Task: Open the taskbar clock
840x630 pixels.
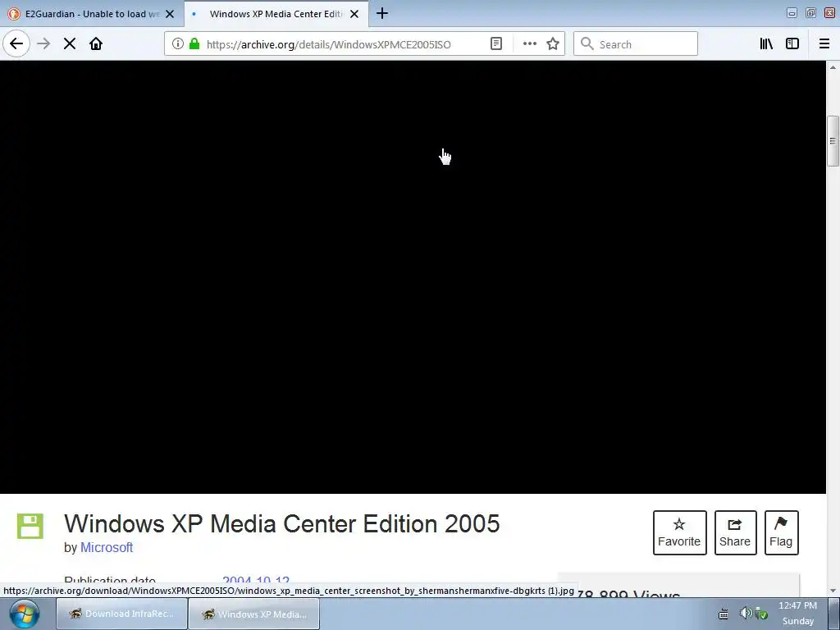Action: [797, 614]
